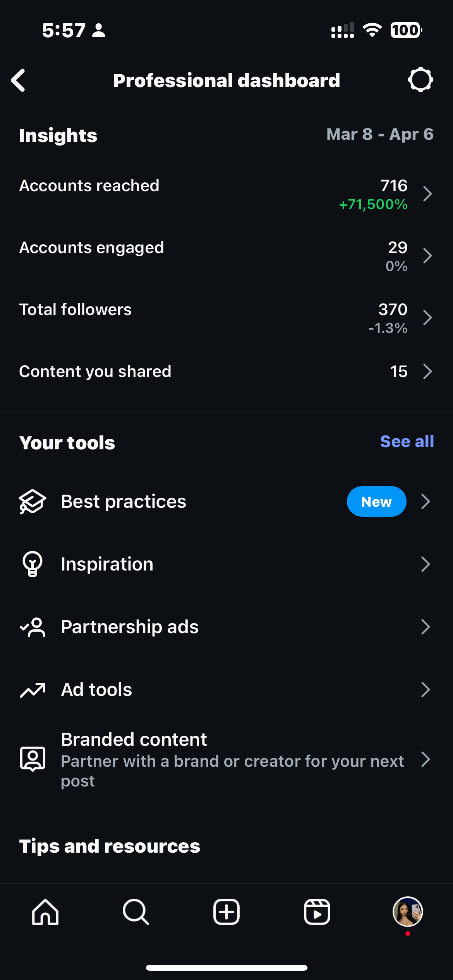453x980 pixels.
Task: Open Content you shared row
Action: (x=226, y=372)
